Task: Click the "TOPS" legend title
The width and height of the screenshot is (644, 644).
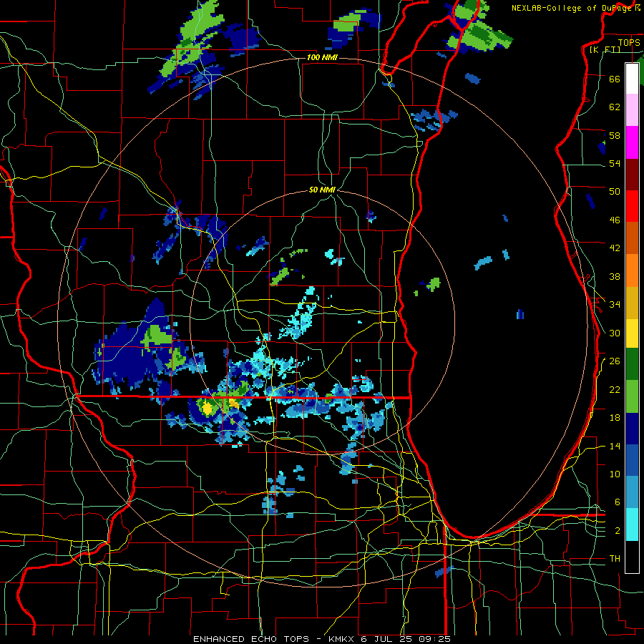Action: point(629,42)
